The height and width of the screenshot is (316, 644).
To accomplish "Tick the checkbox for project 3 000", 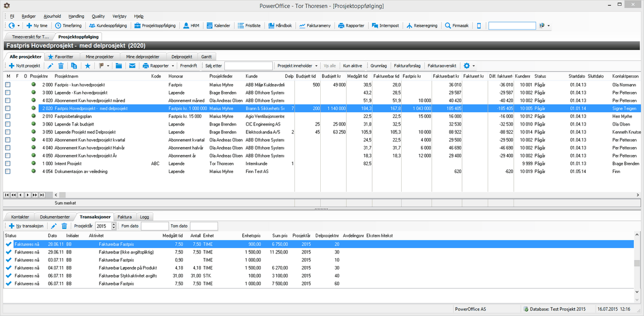I will click(x=7, y=93).
